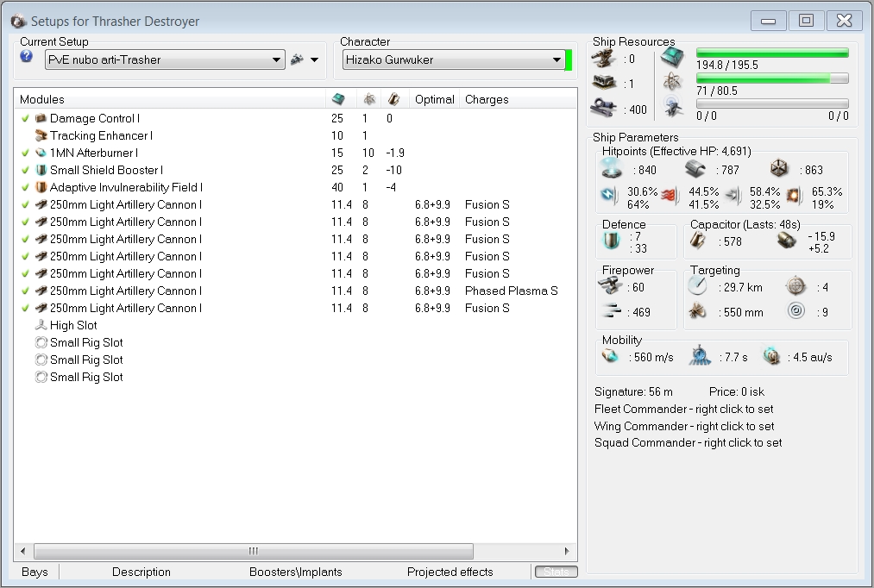This screenshot has height=588, width=874.
Task: Click the Wing Commander text line
Action: point(684,426)
